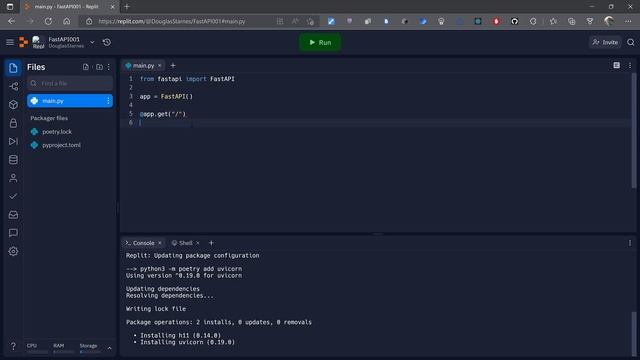Viewport: 640px width, 360px height.
Task: Close the main.py editor tab
Action: point(160,65)
